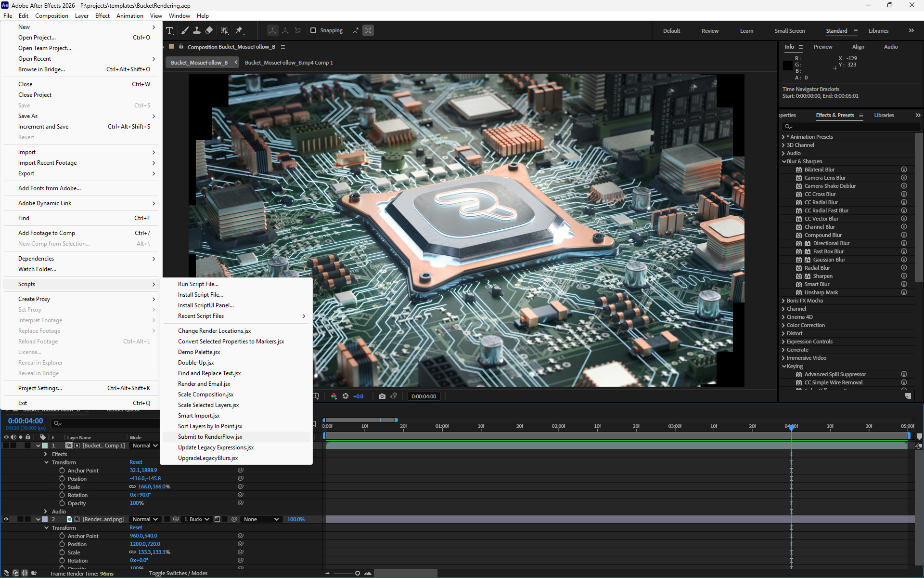Collapse the Blur & Sharpen category

[x=784, y=161]
